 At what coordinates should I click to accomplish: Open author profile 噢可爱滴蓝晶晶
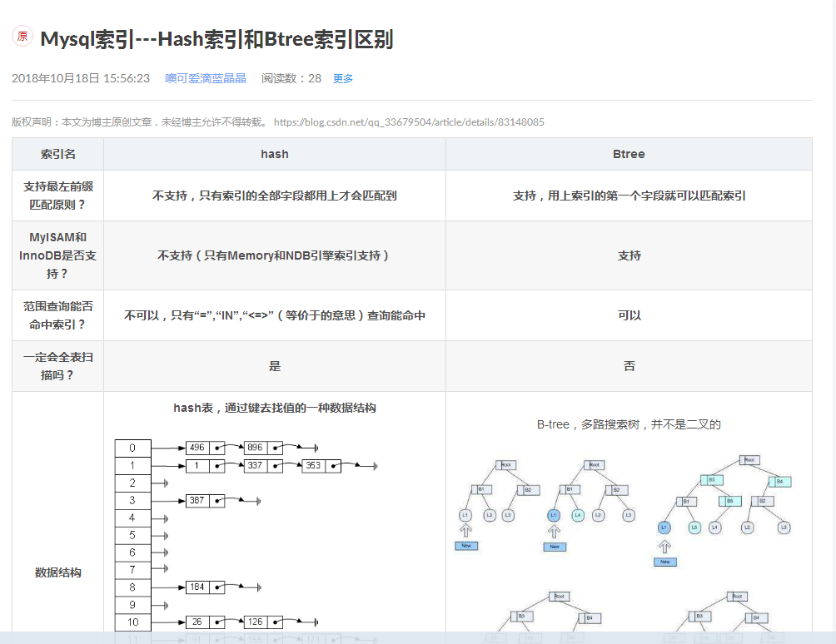206,78
